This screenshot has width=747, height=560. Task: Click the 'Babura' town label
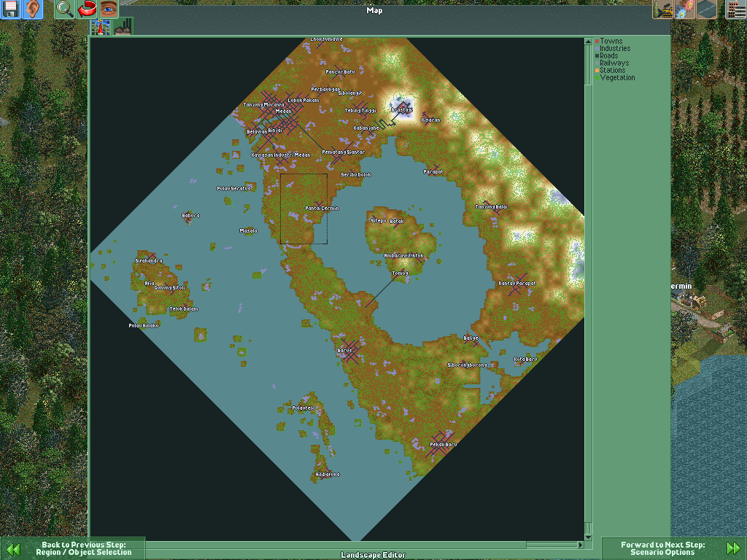coord(191,215)
